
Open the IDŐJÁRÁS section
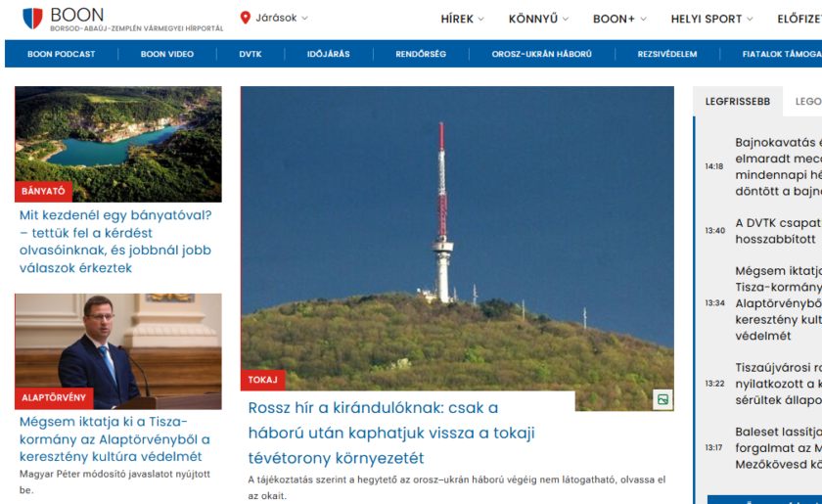coord(328,54)
